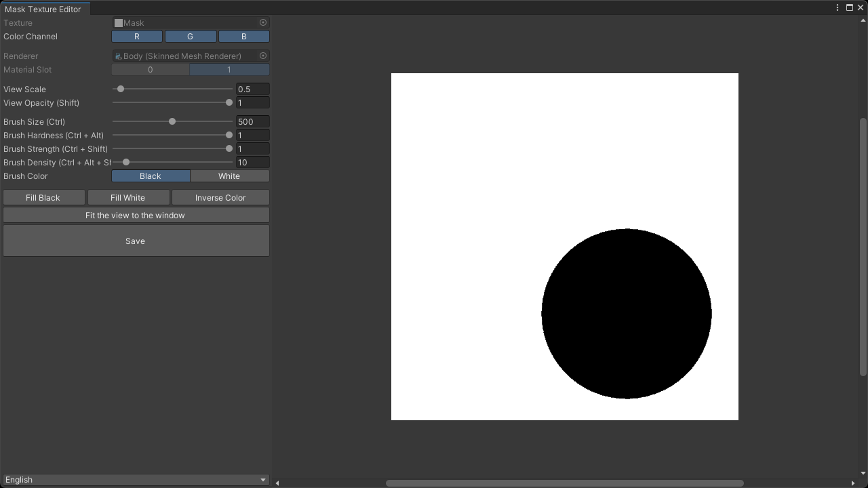The image size is (868, 488).
Task: Click the black circle on the mask canvas
Action: pos(626,312)
